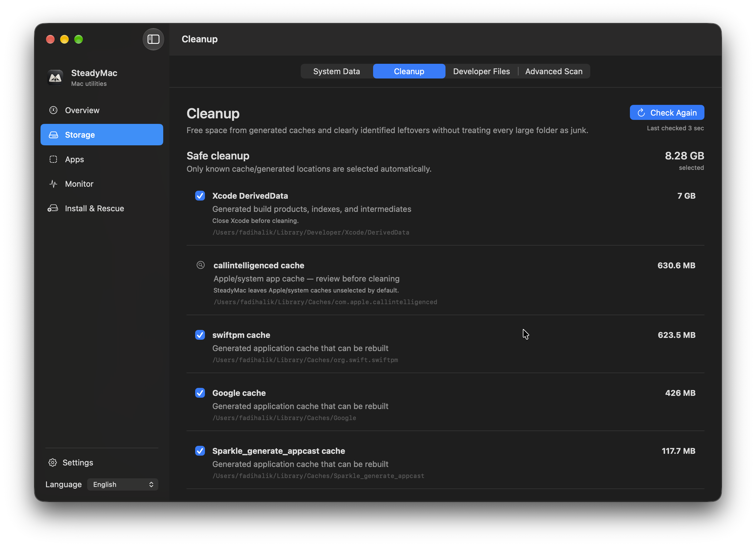This screenshot has width=756, height=547.
Task: Click the 'Close Xcode before cleaning.' note
Action: pyautogui.click(x=255, y=220)
